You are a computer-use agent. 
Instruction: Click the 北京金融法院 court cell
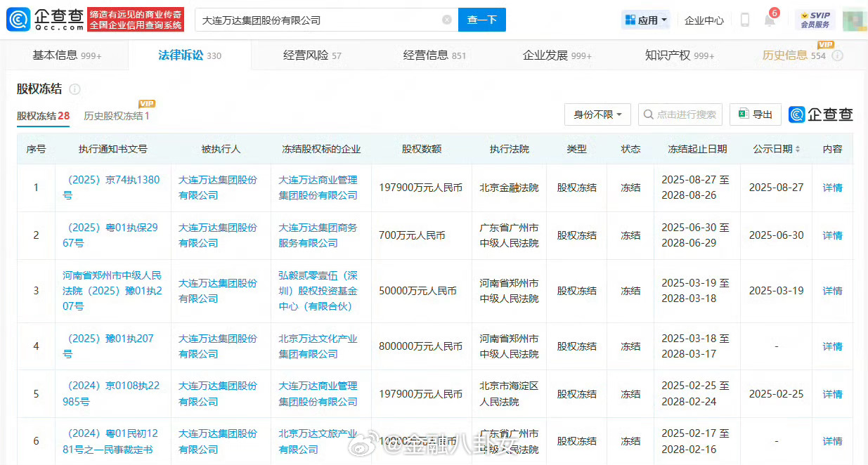510,188
